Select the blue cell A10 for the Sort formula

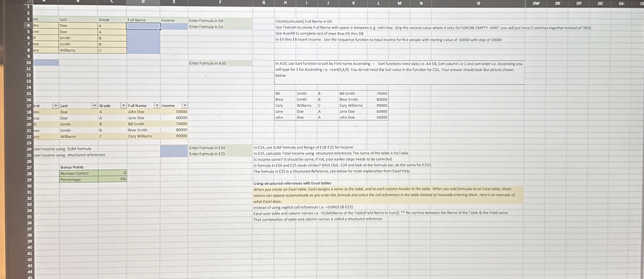pos(46,63)
